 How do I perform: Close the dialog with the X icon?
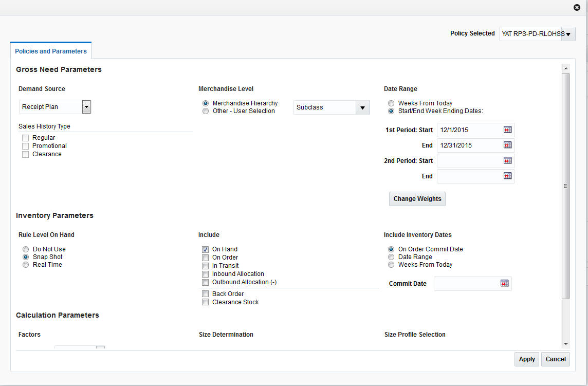tap(577, 7)
